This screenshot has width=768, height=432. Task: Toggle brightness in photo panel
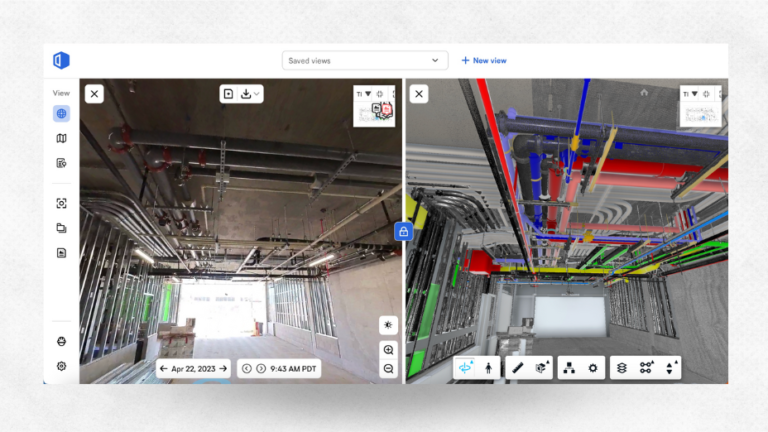[x=388, y=325]
